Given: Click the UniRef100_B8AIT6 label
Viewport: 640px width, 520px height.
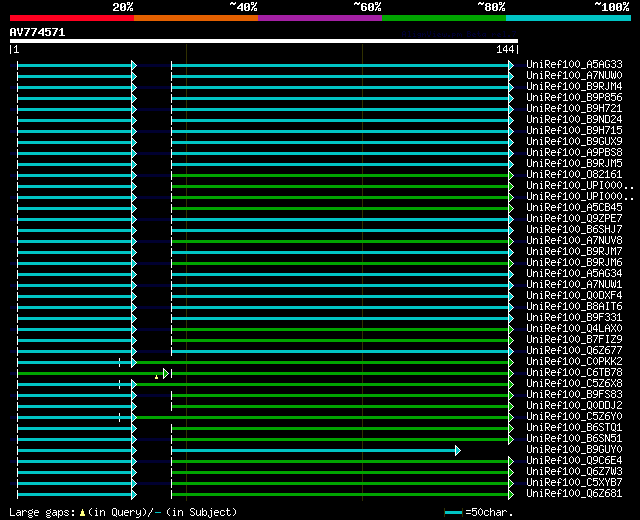Looking at the screenshot, I should [x=574, y=307].
